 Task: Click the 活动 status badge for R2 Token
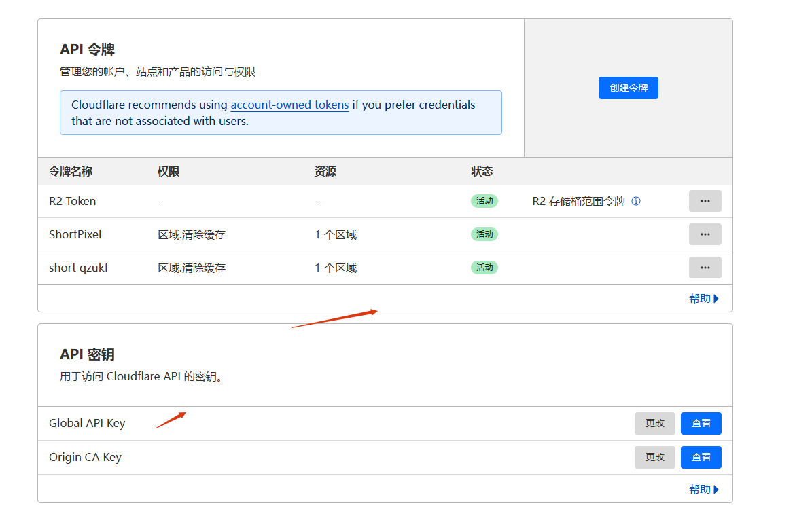pyautogui.click(x=484, y=201)
